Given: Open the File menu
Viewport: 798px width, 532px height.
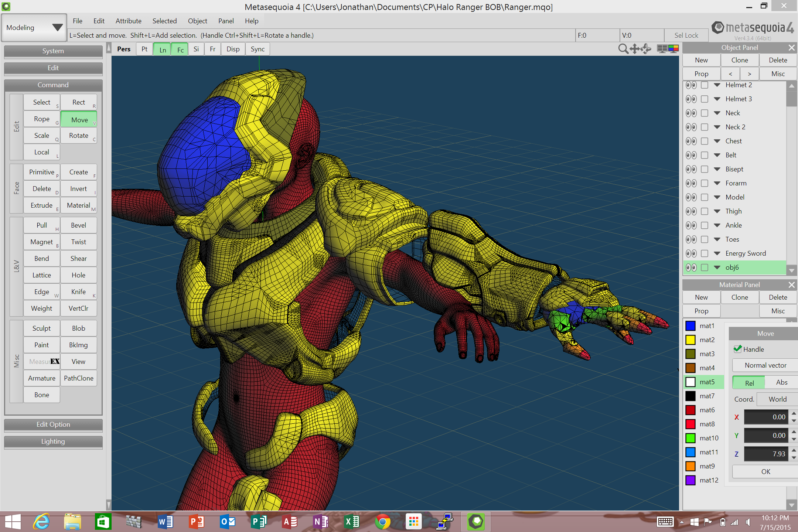Looking at the screenshot, I should 77,21.
